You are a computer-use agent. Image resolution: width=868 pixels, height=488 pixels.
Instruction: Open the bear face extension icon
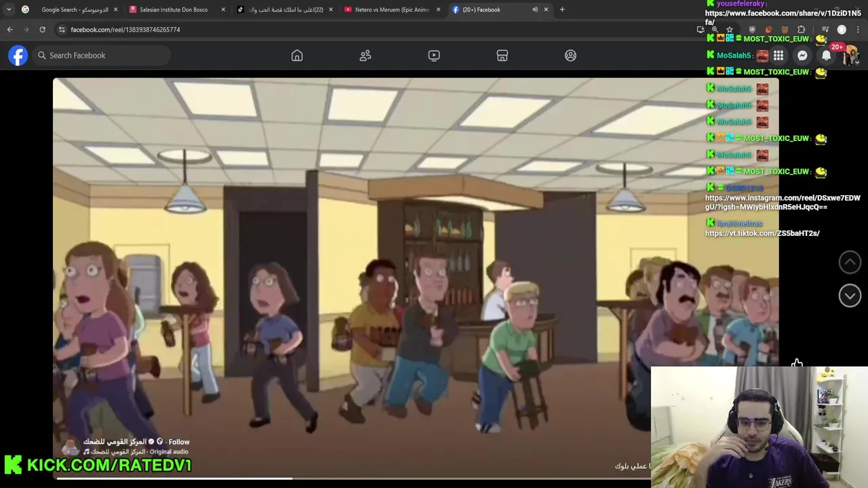click(x=785, y=30)
